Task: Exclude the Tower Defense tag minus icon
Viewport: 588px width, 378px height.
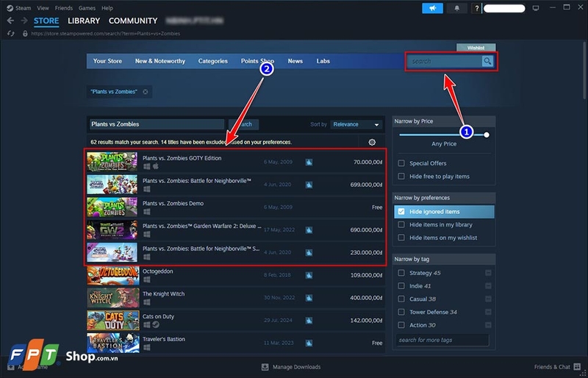Action: coord(488,312)
